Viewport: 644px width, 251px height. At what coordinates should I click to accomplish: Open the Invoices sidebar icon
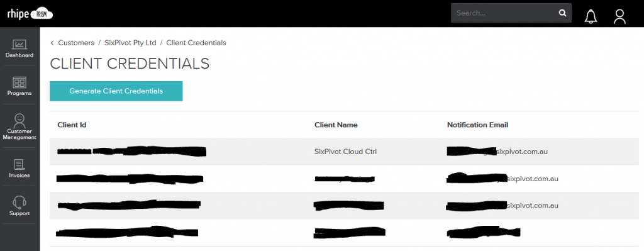19,165
